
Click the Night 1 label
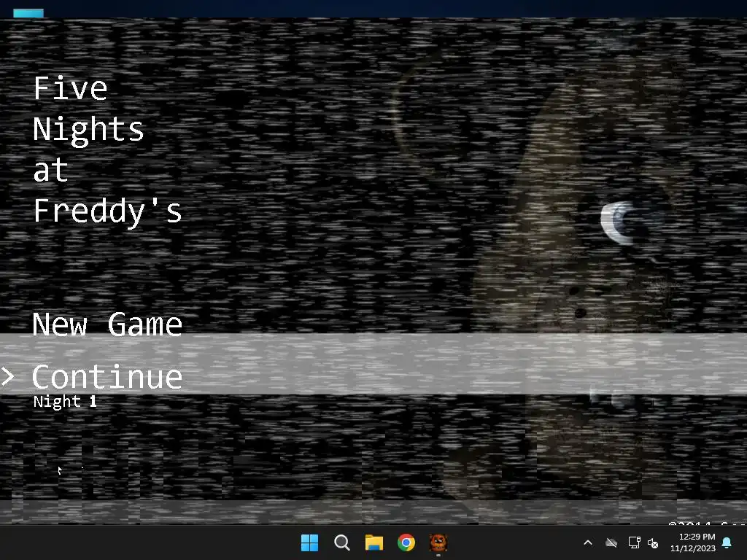(x=65, y=402)
